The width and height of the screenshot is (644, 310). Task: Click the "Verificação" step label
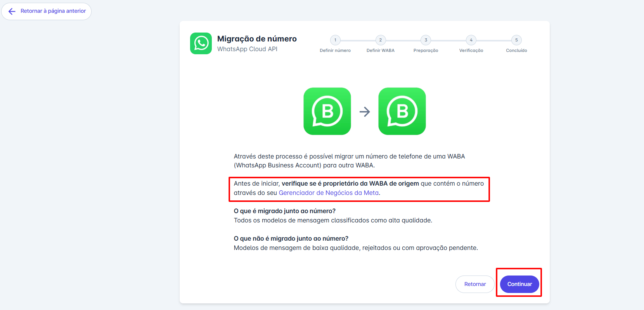click(x=471, y=50)
